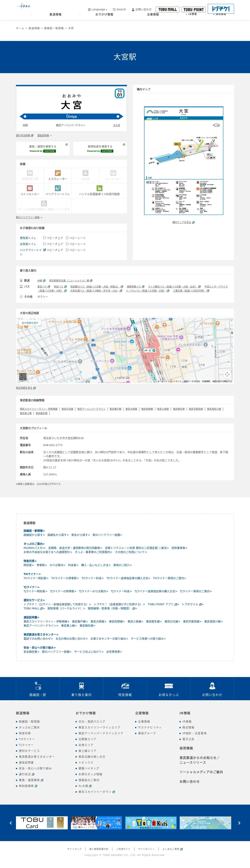Click the external-link icon on 駅時刻表を検索する
This screenshot has width=250, height=868.
tap(124, 145)
